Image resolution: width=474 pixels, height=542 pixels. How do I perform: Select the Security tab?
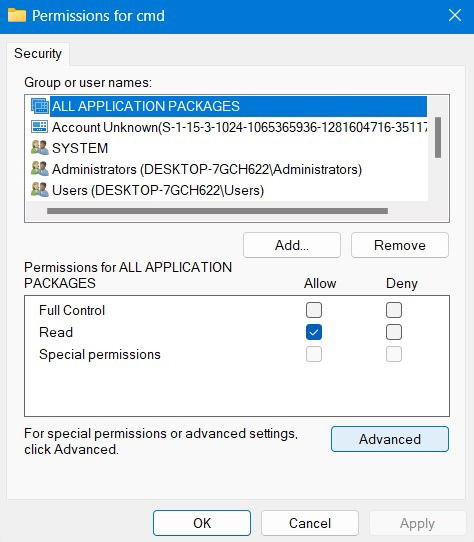(38, 54)
